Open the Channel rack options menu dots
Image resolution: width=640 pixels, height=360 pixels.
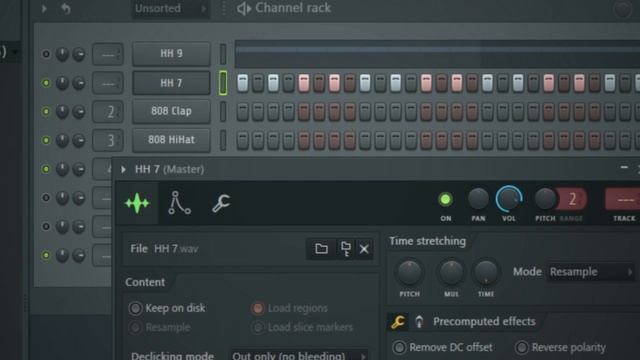pos(224,8)
